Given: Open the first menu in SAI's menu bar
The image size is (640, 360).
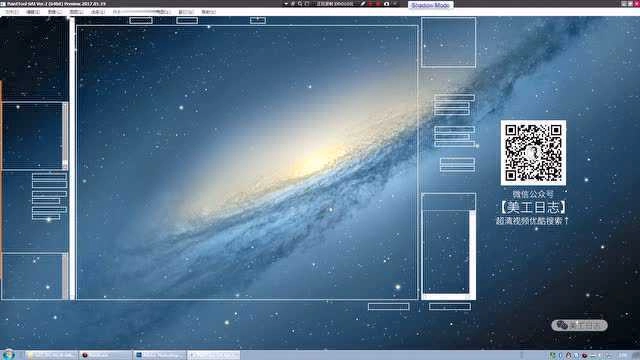Looking at the screenshot, I should pos(11,12).
